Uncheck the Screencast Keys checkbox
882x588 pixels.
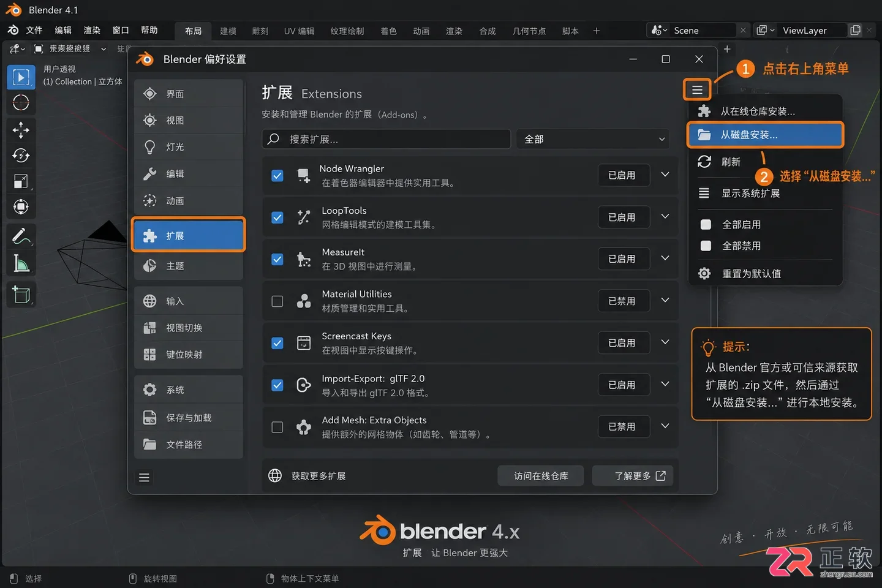click(277, 343)
